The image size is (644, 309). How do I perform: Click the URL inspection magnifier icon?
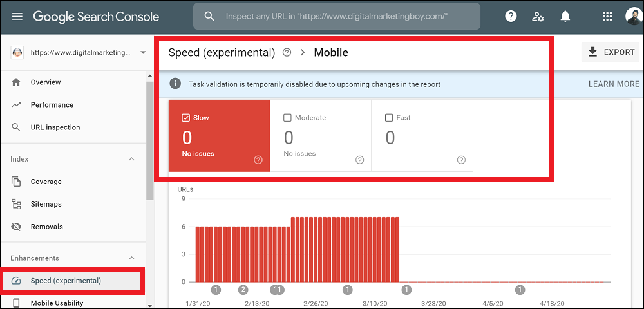(16, 127)
